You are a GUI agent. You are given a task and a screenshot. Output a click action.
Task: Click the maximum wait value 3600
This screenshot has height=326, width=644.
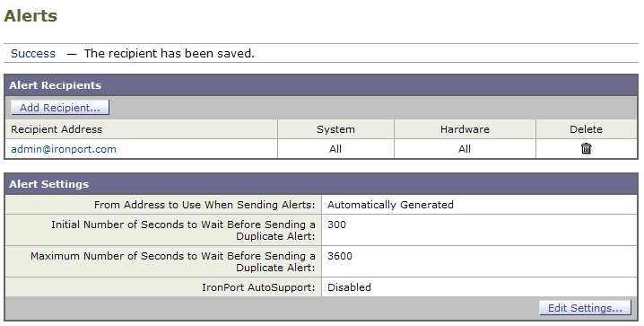pos(340,256)
